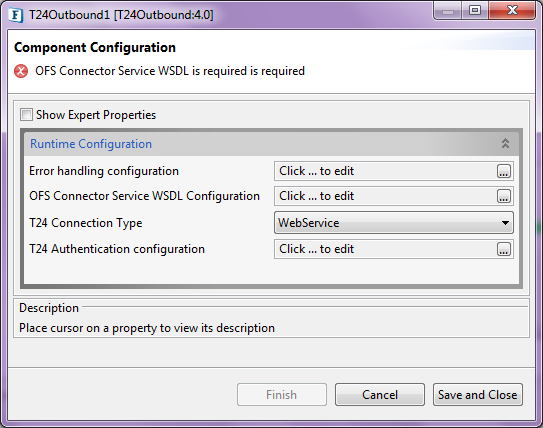
Task: Collapse Runtime Configuration section with double chevron
Action: (505, 143)
